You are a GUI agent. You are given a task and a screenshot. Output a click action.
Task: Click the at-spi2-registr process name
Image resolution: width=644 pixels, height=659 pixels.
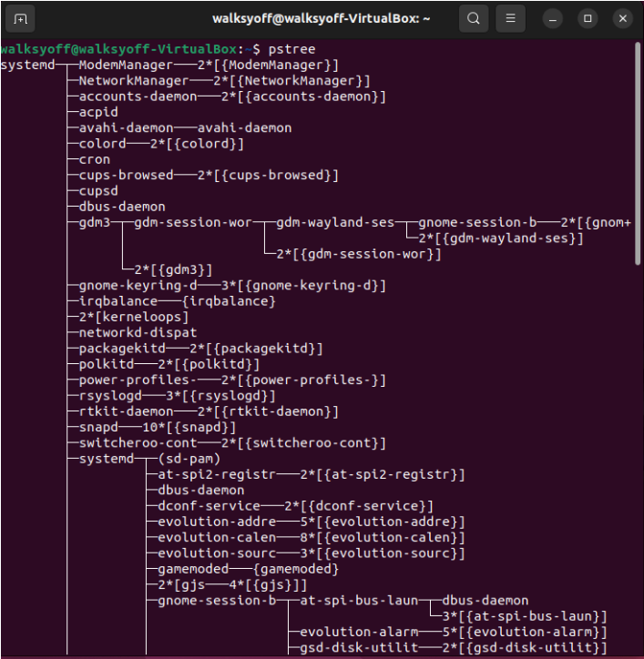[x=217, y=475]
